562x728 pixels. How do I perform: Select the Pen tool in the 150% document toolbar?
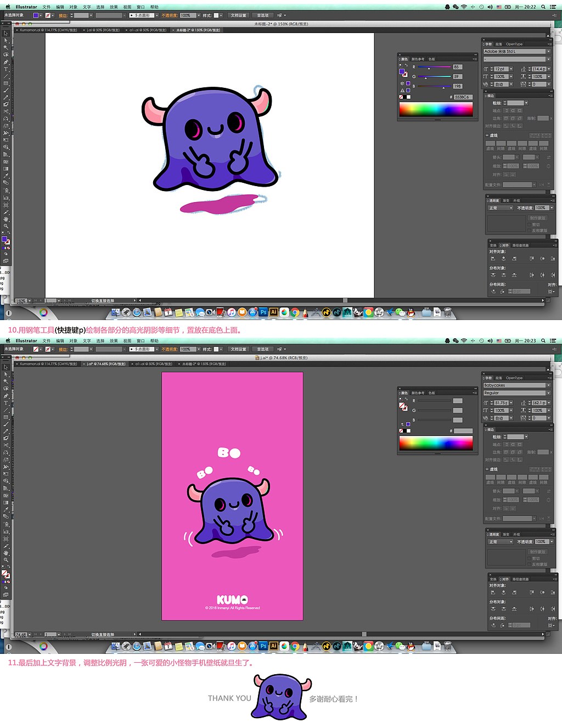(6, 62)
